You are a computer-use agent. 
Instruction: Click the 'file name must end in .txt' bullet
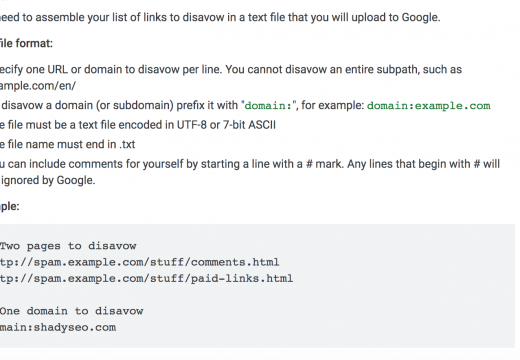point(67,144)
